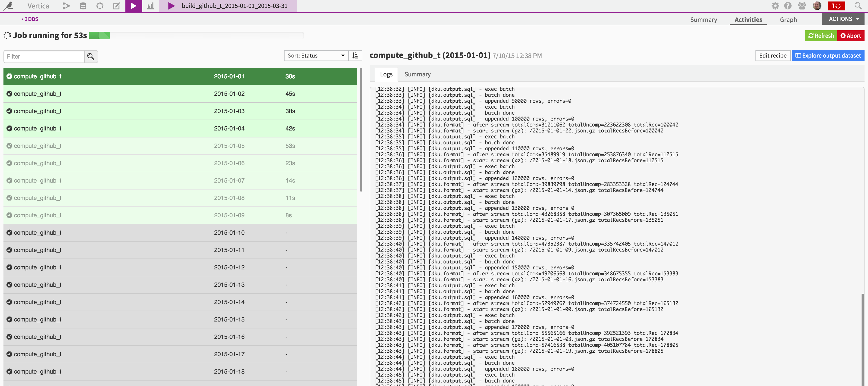
Task: Select the compute_github_t 2015-01-03 activity row
Action: 180,111
